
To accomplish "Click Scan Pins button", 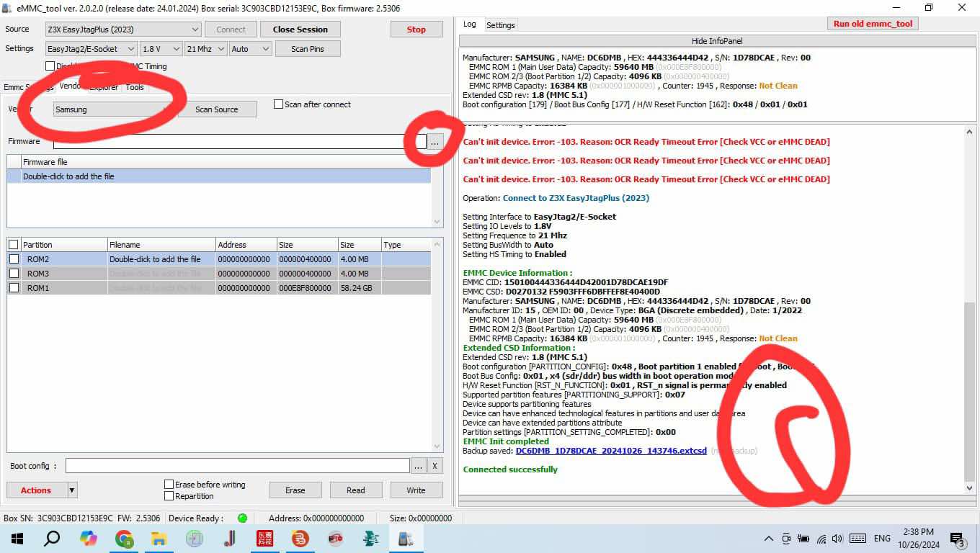I will (x=308, y=49).
